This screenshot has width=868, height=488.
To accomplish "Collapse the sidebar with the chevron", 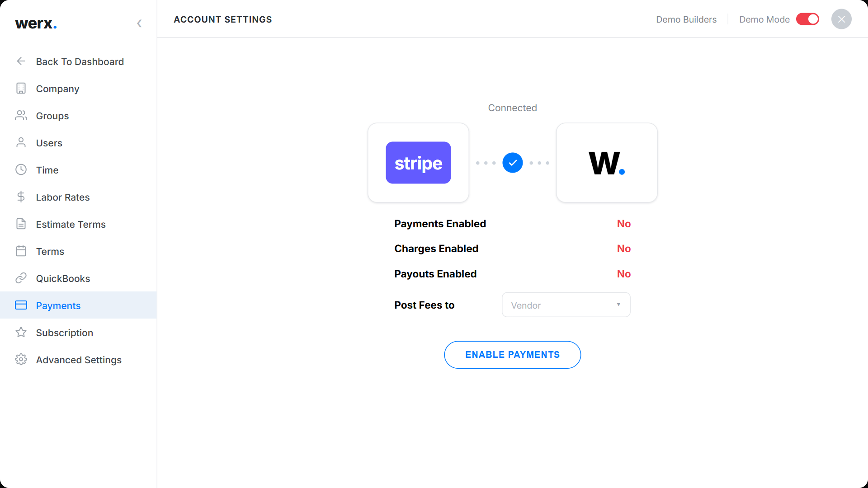I will [139, 23].
